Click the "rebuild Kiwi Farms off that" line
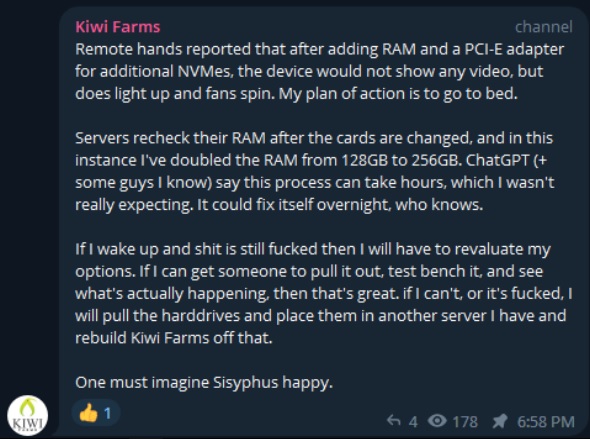The height and width of the screenshot is (439, 590). [x=173, y=338]
